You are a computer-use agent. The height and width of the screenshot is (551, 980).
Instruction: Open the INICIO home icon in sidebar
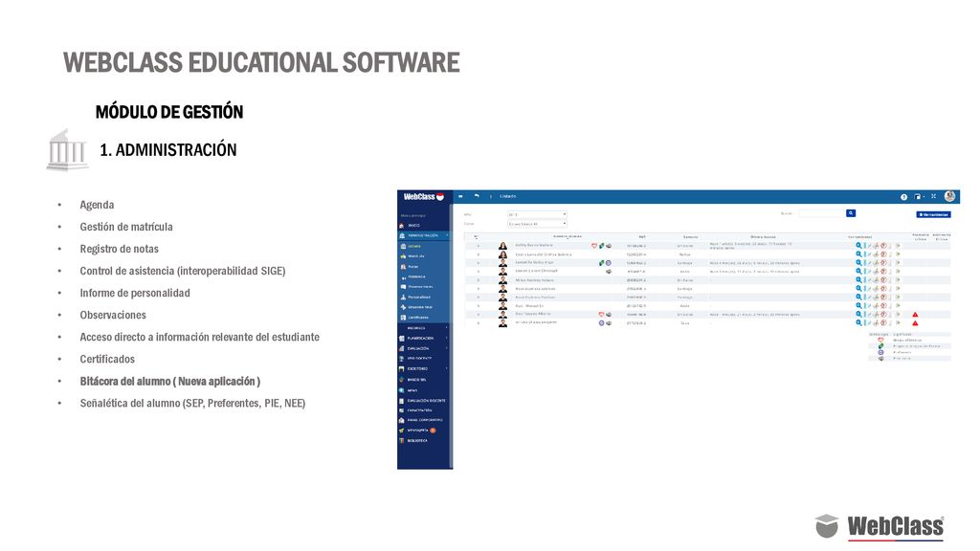(401, 226)
